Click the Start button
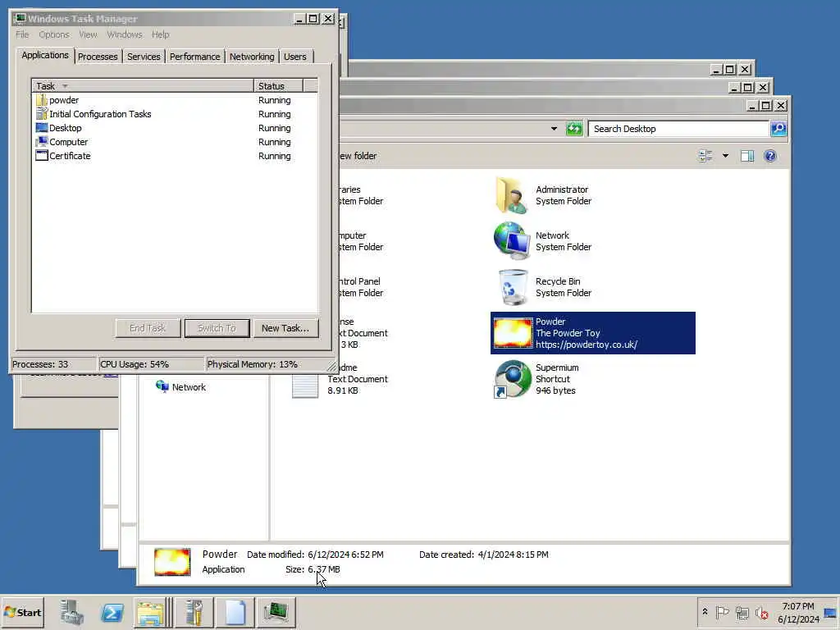This screenshot has height=630, width=840. [22, 612]
